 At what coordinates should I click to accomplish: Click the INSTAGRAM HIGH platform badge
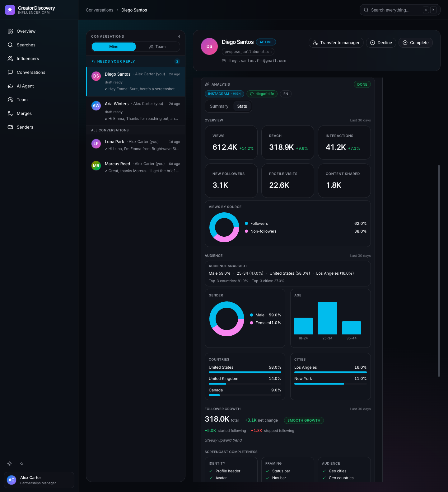tap(224, 94)
